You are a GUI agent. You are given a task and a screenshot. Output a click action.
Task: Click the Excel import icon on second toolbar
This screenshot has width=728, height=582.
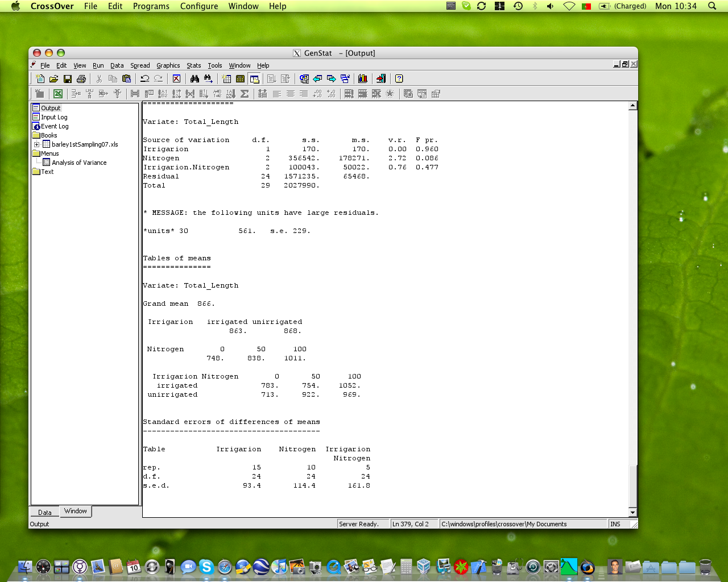pos(58,94)
